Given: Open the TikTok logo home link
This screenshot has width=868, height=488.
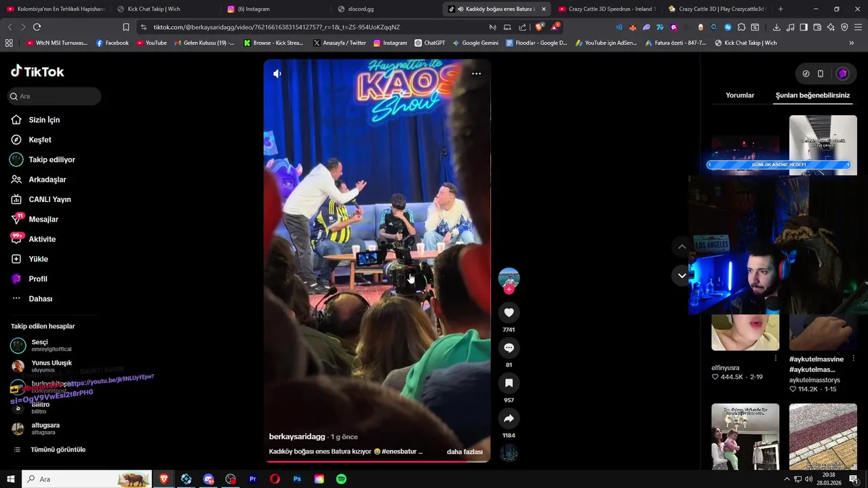Looking at the screenshot, I should click(37, 71).
